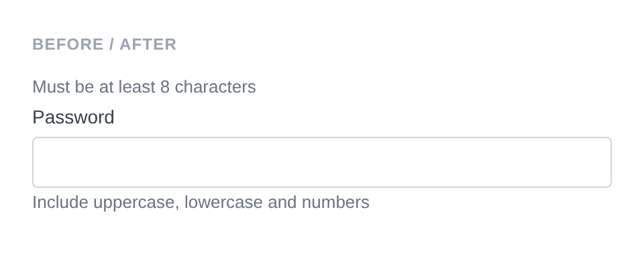Click the helper text under the input

201,203
